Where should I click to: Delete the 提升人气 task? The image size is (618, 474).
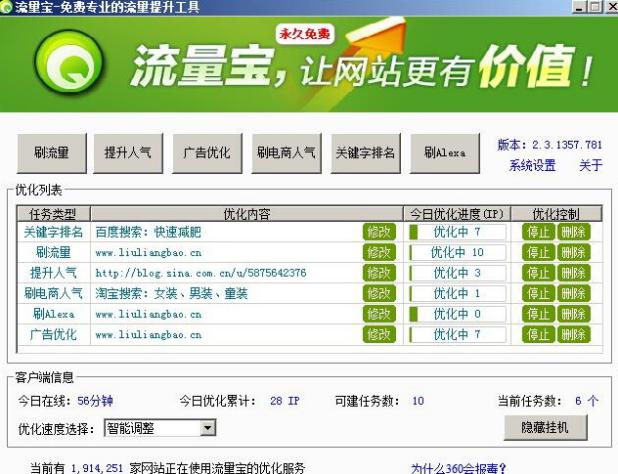pyautogui.click(x=573, y=273)
